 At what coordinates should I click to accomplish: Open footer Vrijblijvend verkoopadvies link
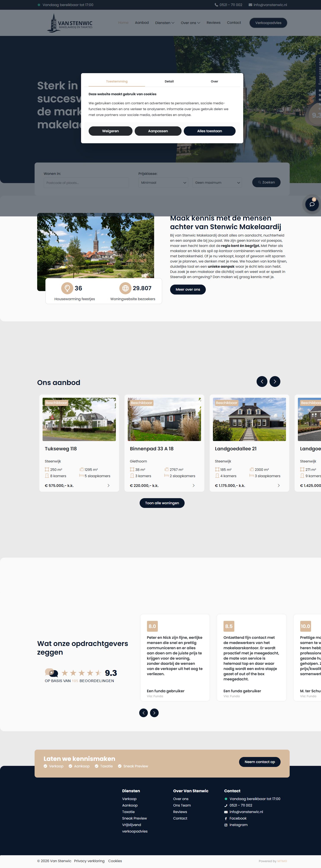135,828
